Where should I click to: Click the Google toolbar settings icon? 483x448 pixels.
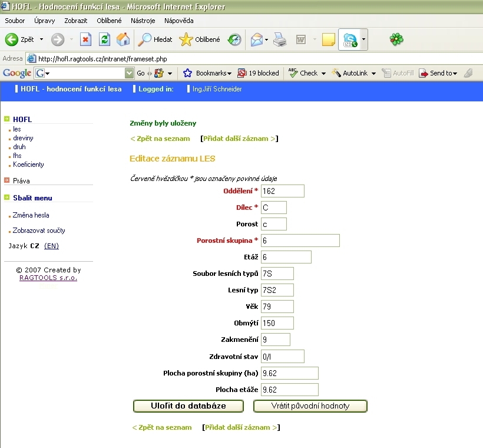point(159,73)
